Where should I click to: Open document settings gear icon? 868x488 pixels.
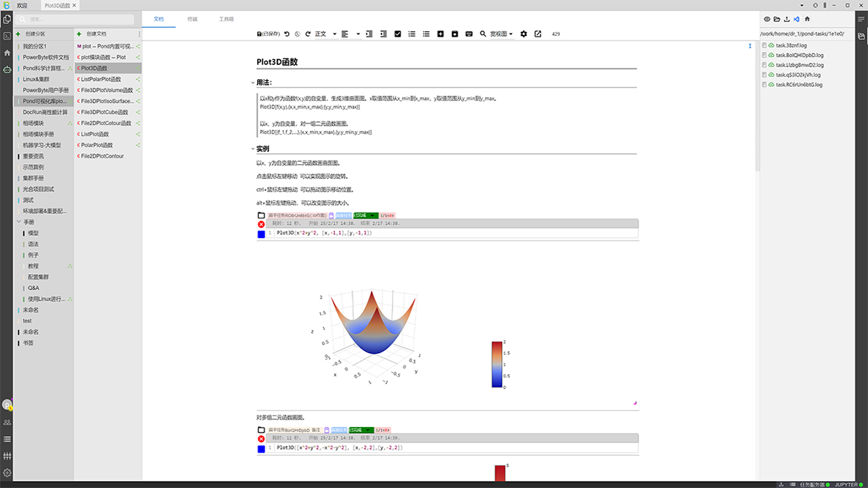tap(524, 34)
